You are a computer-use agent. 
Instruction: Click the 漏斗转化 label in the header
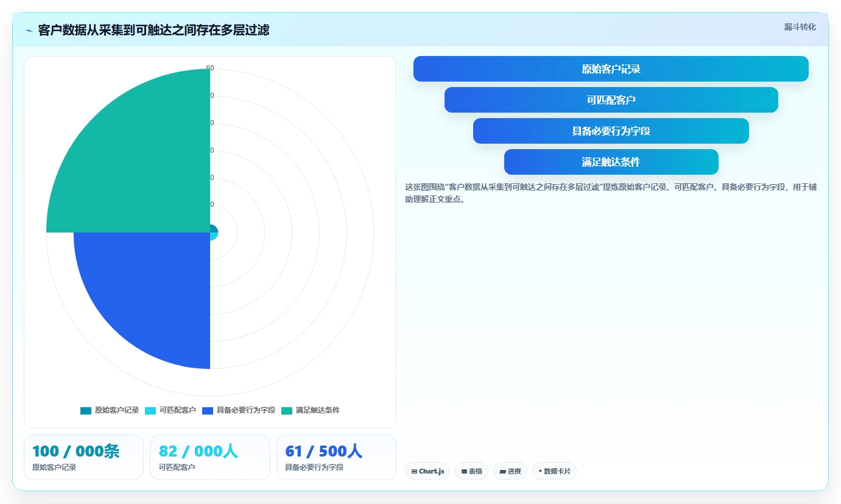pos(800,27)
